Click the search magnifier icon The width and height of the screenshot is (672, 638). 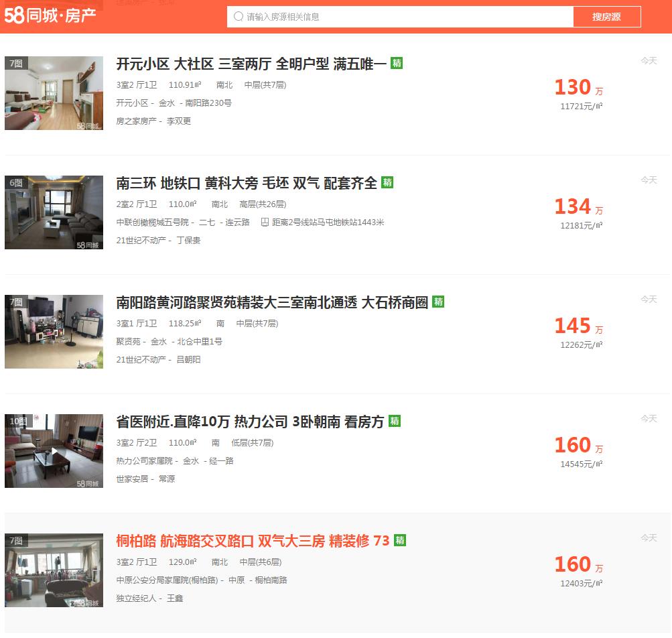(239, 17)
